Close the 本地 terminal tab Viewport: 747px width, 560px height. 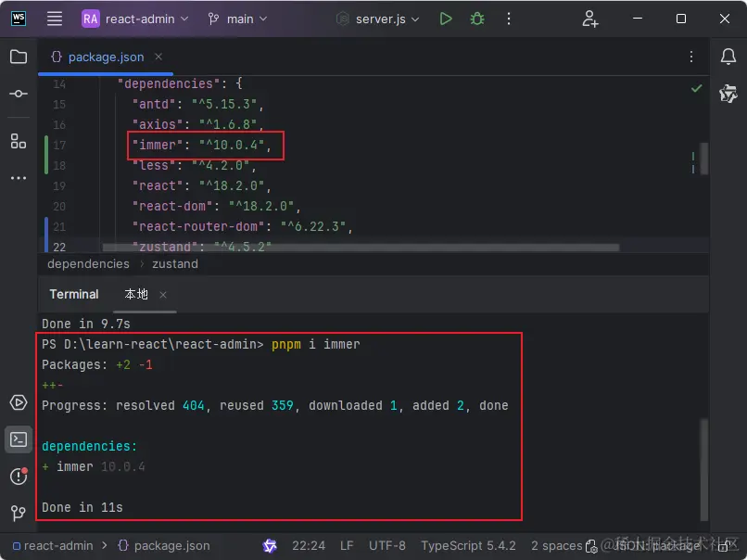pos(163,295)
